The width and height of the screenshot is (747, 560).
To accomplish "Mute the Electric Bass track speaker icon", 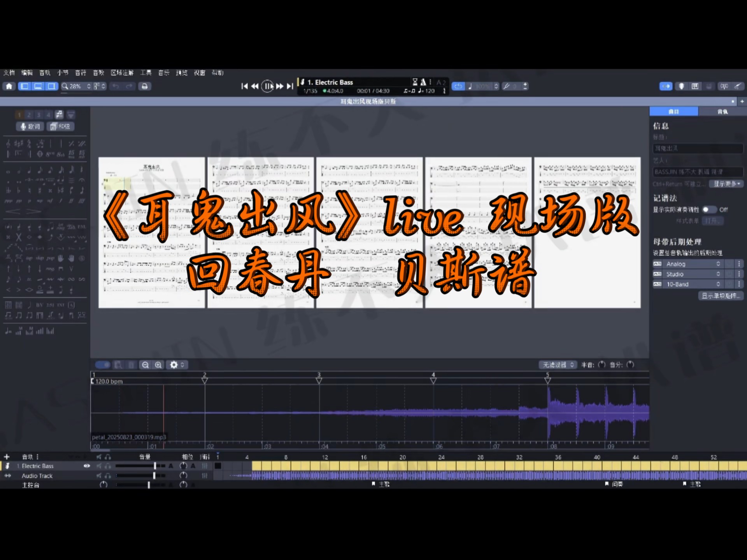I will [99, 466].
